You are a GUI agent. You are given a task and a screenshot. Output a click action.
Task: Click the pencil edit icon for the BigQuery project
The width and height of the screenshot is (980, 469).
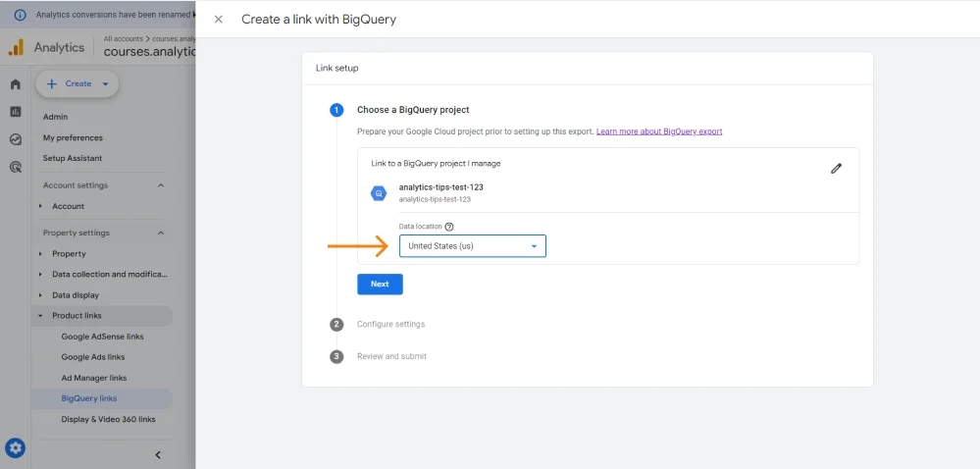coord(836,168)
